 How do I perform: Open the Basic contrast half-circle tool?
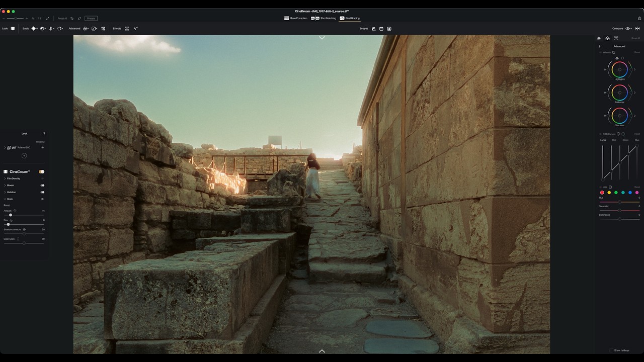click(42, 29)
